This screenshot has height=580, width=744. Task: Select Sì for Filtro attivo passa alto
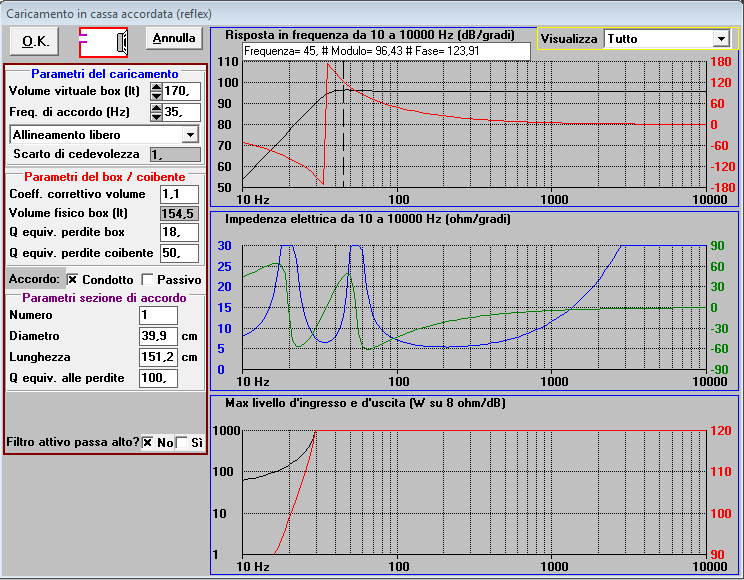[x=182, y=442]
